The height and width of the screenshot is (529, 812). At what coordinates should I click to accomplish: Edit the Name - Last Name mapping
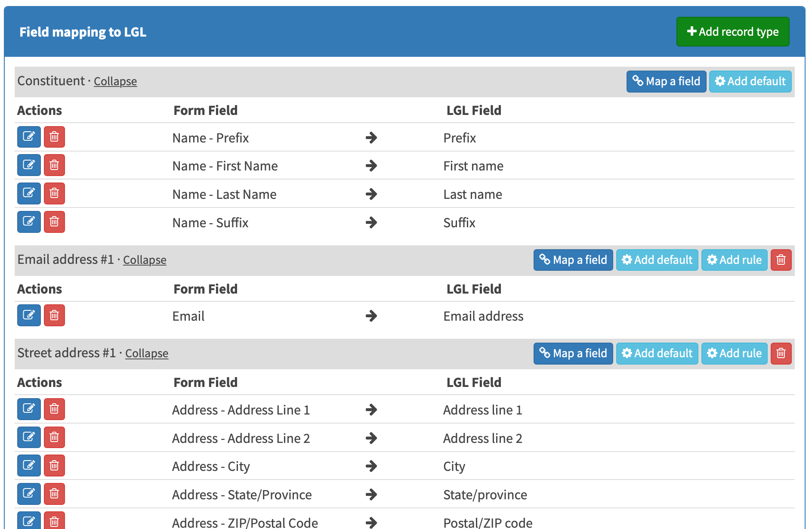pos(28,194)
